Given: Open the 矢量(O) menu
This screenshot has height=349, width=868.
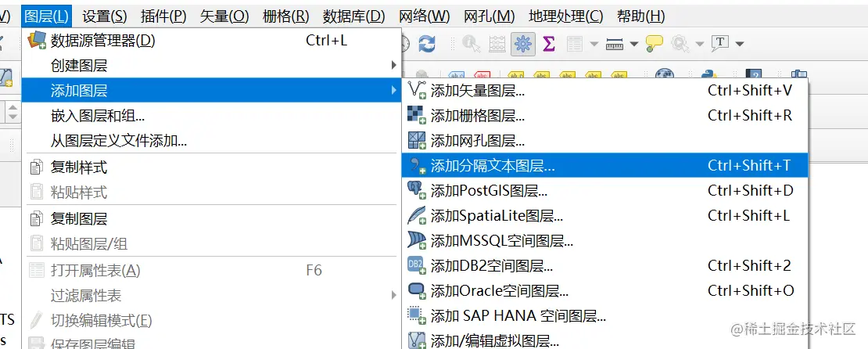Looking at the screenshot, I should tap(224, 16).
